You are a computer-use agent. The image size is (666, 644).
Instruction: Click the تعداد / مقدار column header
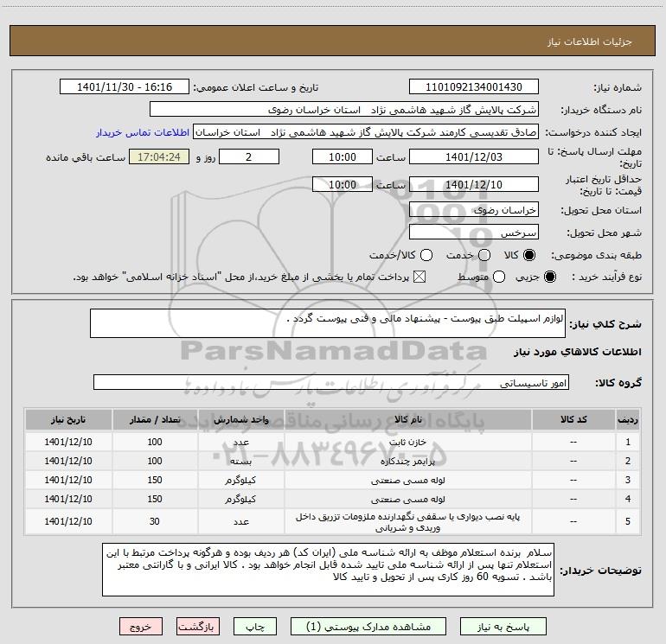(155, 419)
